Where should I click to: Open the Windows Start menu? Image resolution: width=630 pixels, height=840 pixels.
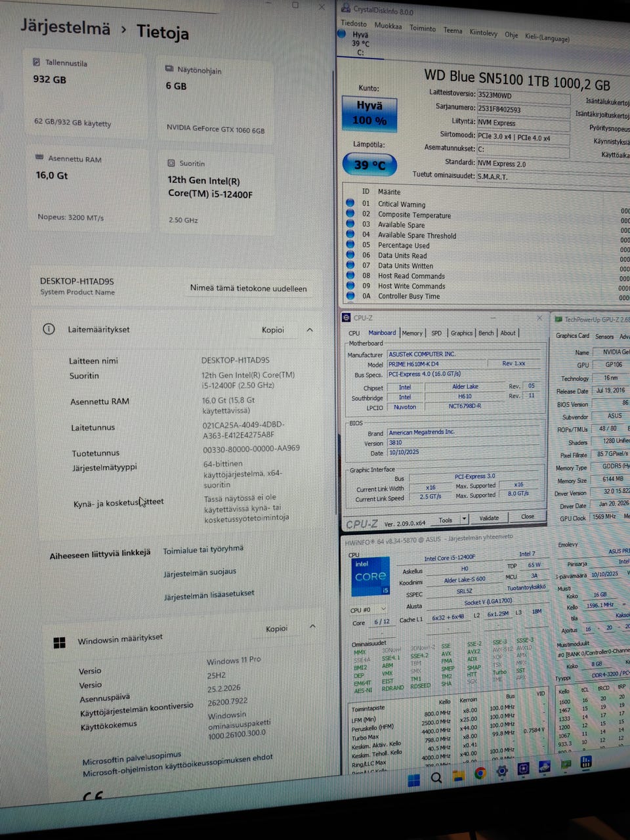pyautogui.click(x=414, y=780)
